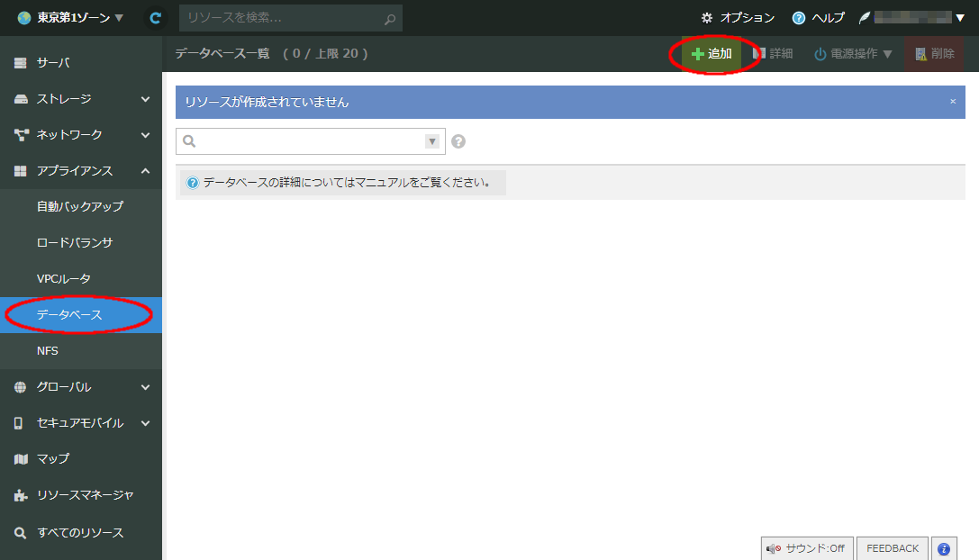Click the blue info icon at bottom right
979x560 pixels.
tap(944, 548)
